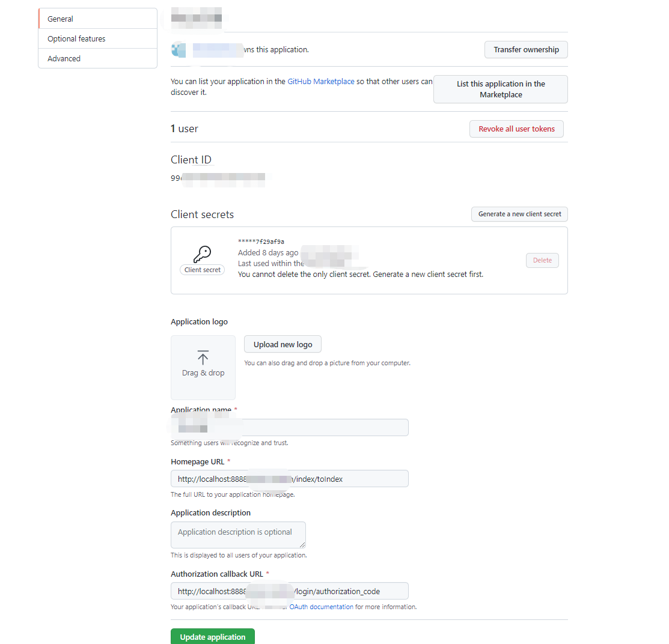Image resolution: width=669 pixels, height=644 pixels.
Task: Click the Authorization callback URL field
Action: pyautogui.click(x=289, y=591)
